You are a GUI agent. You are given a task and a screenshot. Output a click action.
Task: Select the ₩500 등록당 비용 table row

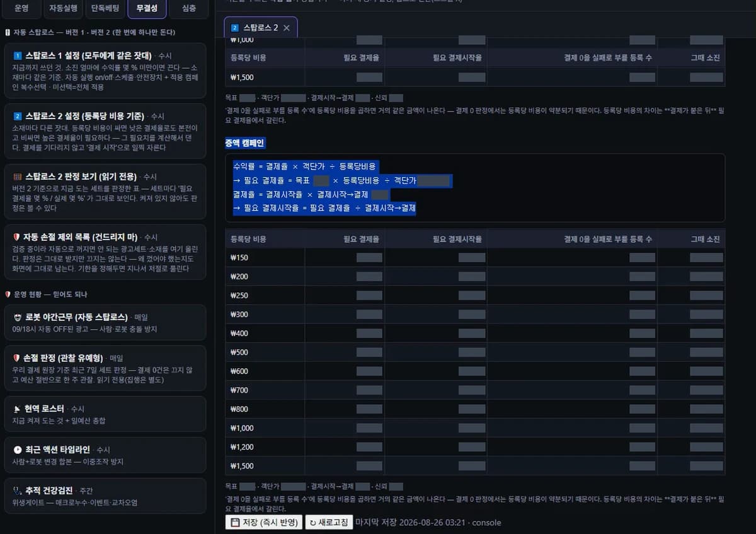pos(475,352)
